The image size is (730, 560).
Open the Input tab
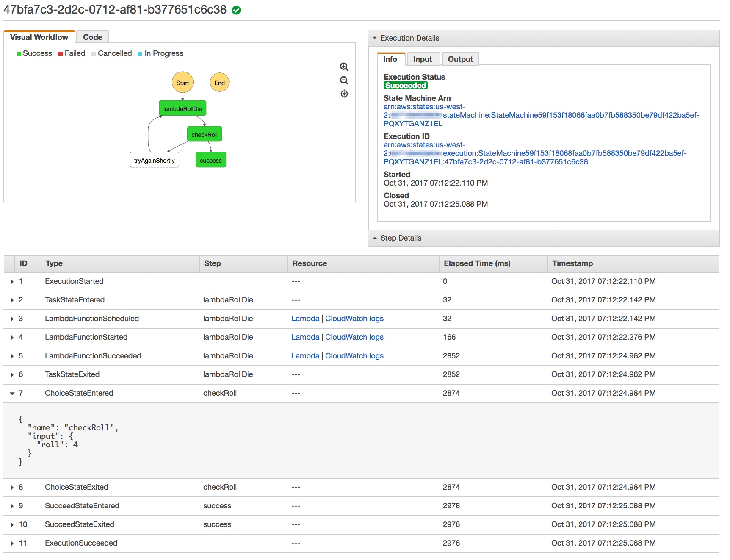click(422, 59)
